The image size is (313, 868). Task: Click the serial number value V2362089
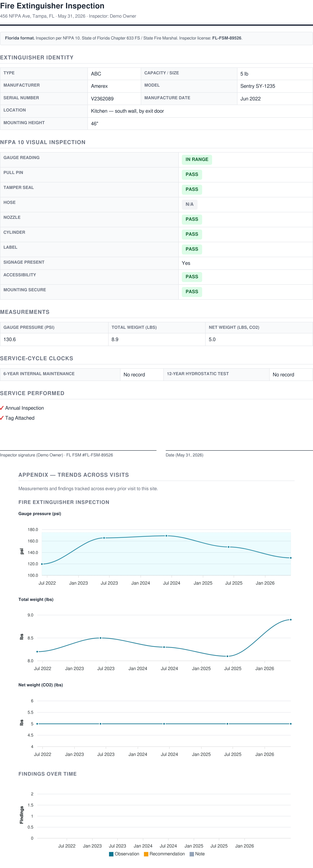point(102,99)
